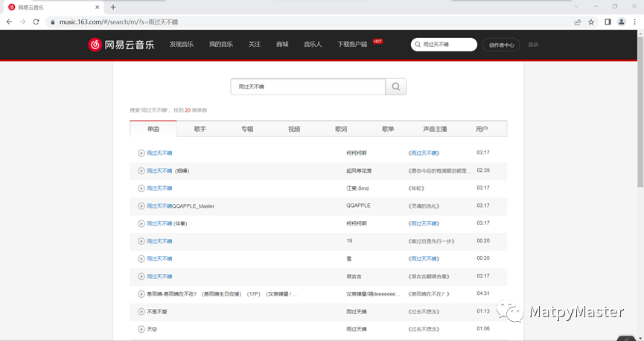Open album 《灵魂的洗礼》
Screen dimensions: 644x341
click(424, 206)
